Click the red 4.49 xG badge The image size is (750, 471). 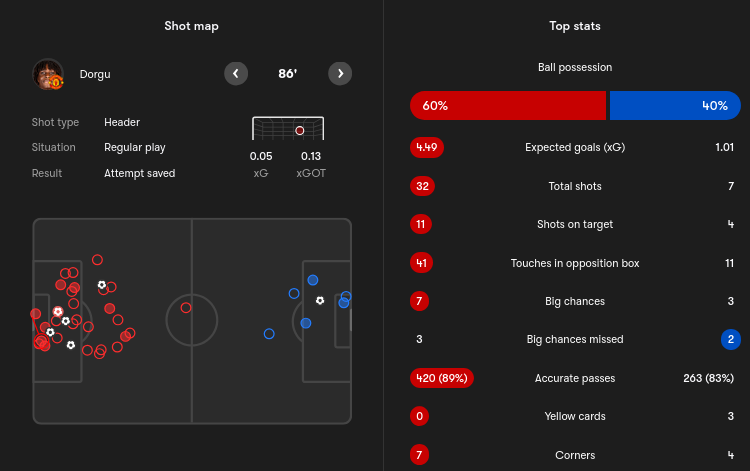[x=427, y=147]
